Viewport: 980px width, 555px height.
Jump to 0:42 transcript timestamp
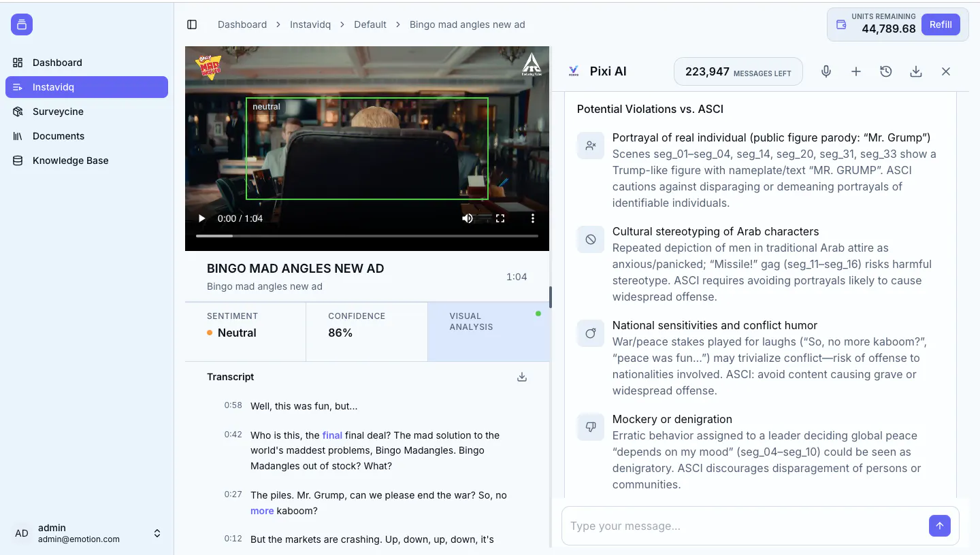[233, 435]
